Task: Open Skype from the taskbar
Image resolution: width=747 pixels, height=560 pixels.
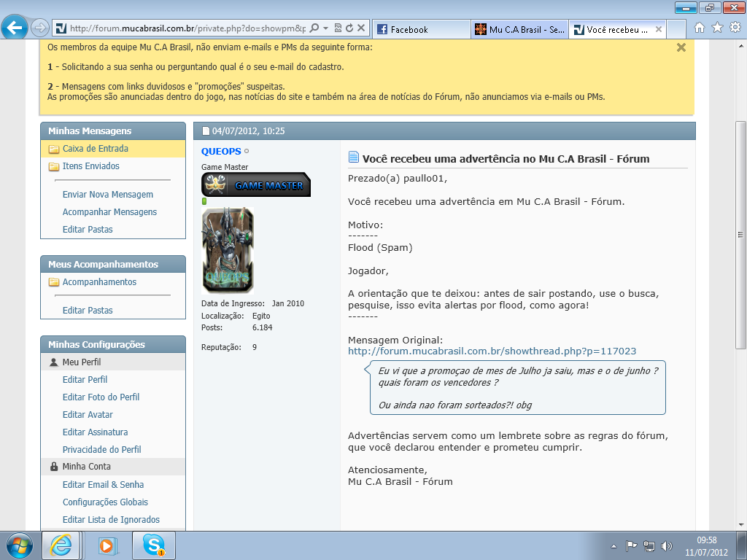Action: click(153, 545)
